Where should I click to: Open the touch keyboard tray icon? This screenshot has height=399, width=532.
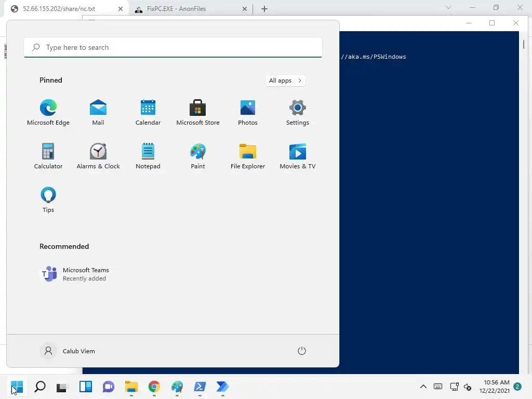click(438, 387)
